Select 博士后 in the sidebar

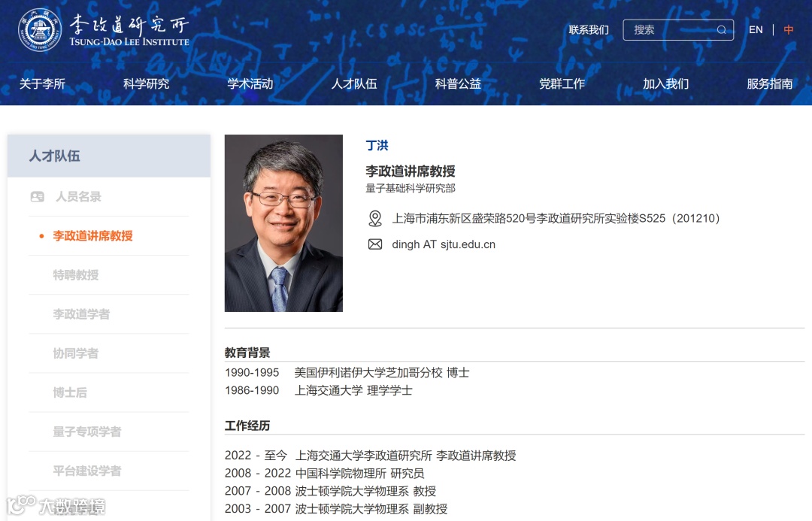(x=70, y=392)
